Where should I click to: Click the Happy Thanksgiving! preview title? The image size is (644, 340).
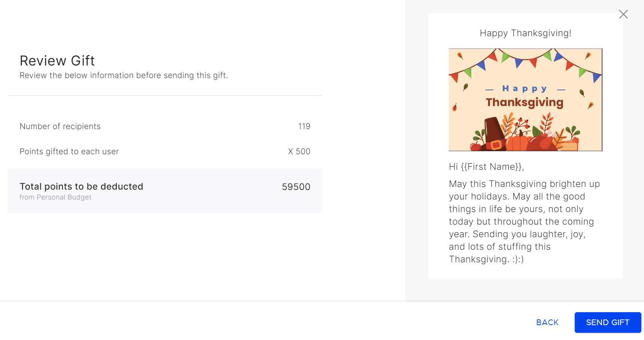(x=525, y=34)
